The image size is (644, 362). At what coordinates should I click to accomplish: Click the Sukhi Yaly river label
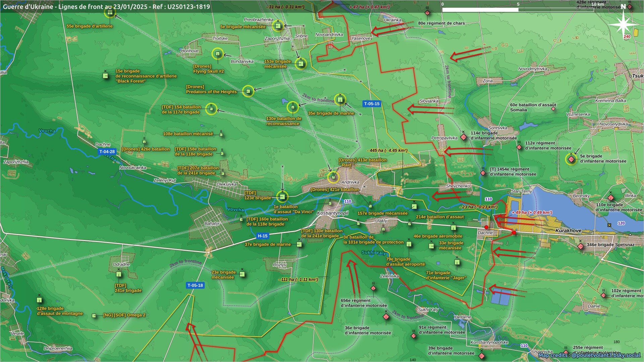click(374, 253)
